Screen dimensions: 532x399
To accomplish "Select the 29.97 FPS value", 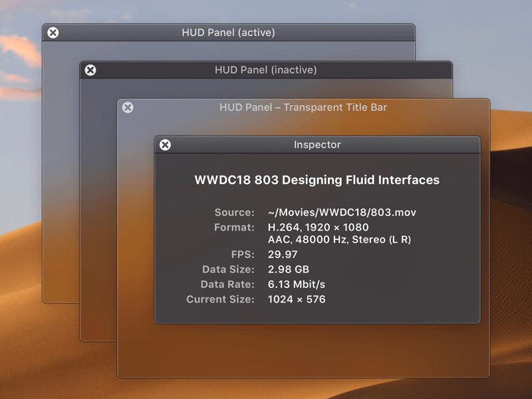I will [x=283, y=255].
